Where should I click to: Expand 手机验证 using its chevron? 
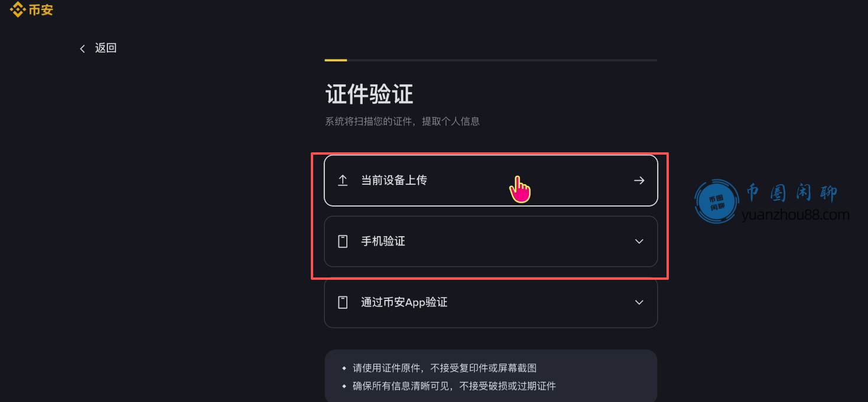[x=639, y=241]
